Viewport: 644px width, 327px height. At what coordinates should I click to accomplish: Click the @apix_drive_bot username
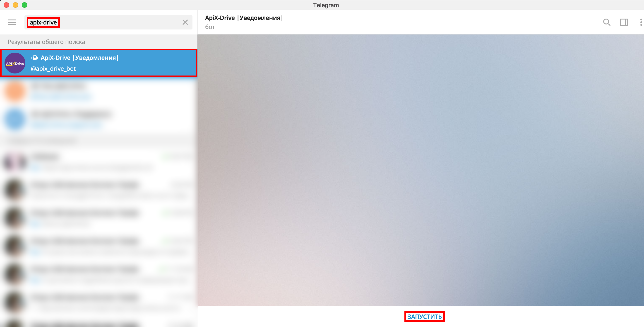(53, 68)
